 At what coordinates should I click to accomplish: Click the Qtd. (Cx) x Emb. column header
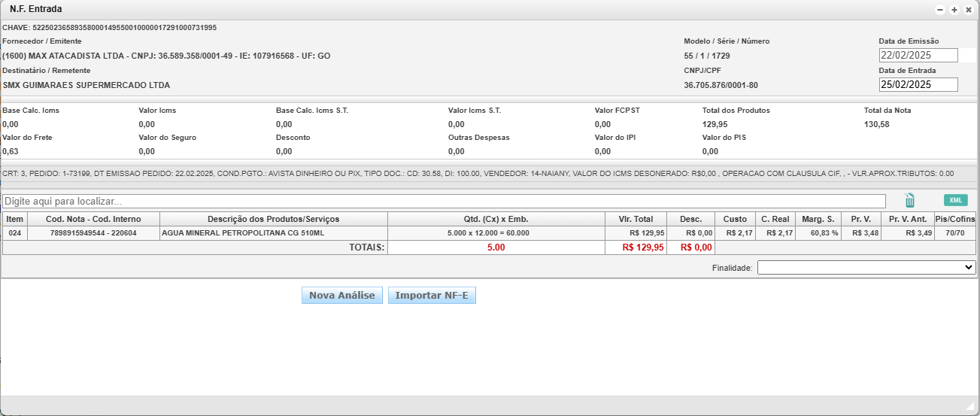[x=496, y=219]
